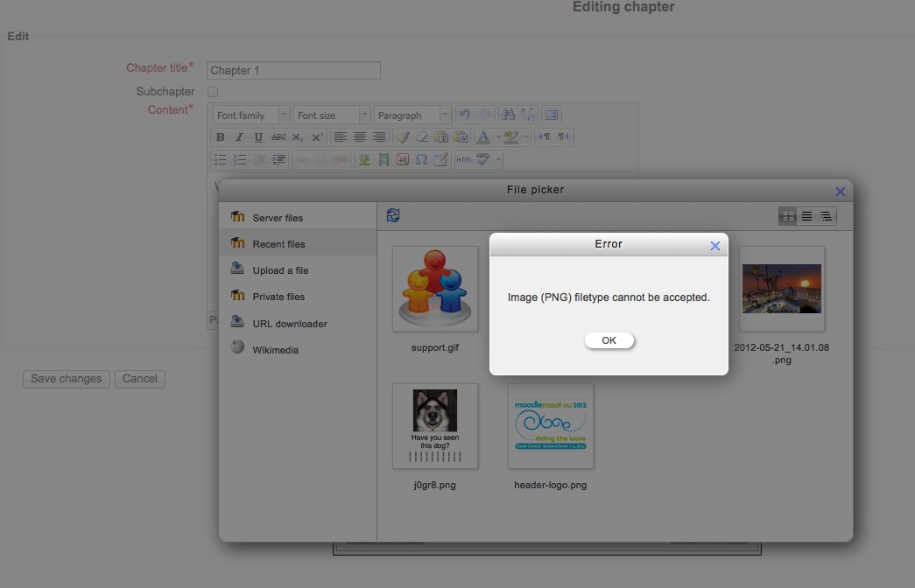
Task: Open the highlight color dropdown arrow
Action: [526, 137]
